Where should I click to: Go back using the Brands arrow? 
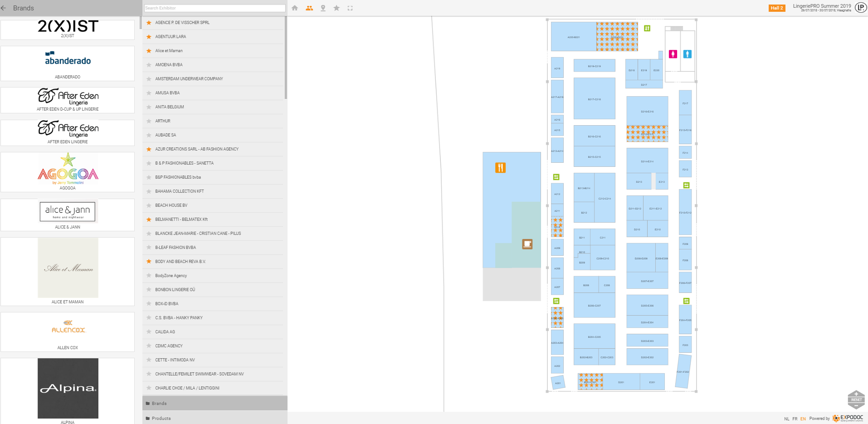[4, 8]
